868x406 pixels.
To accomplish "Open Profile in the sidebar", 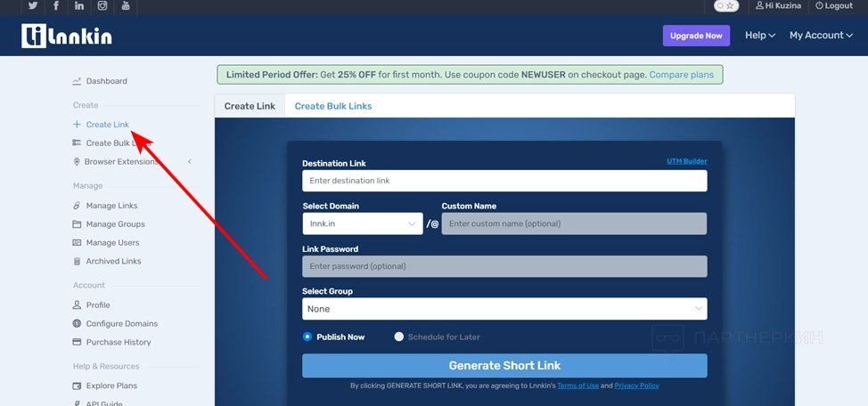I will [98, 305].
